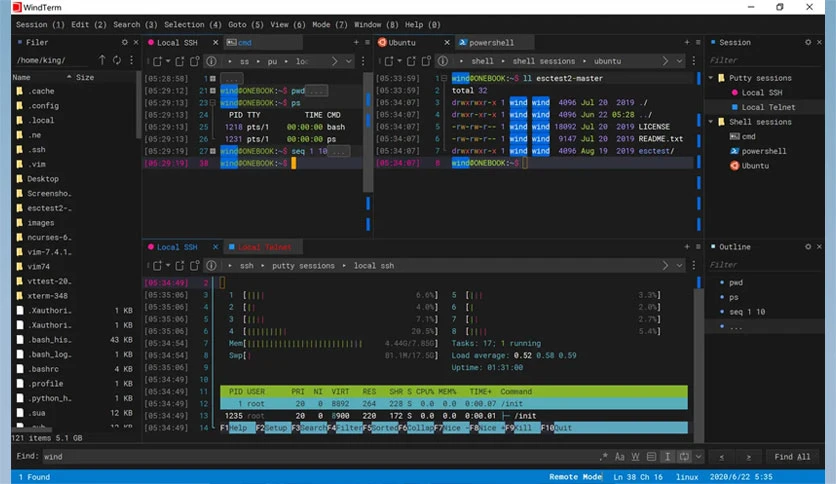Screen dimensions: 836x484
Task: Open breadcrumb dropdown in top-left pane
Action: pos(349,61)
